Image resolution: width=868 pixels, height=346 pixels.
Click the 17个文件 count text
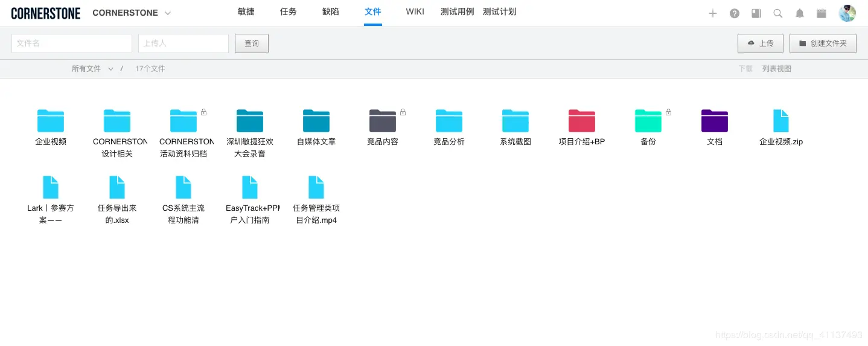tap(150, 69)
